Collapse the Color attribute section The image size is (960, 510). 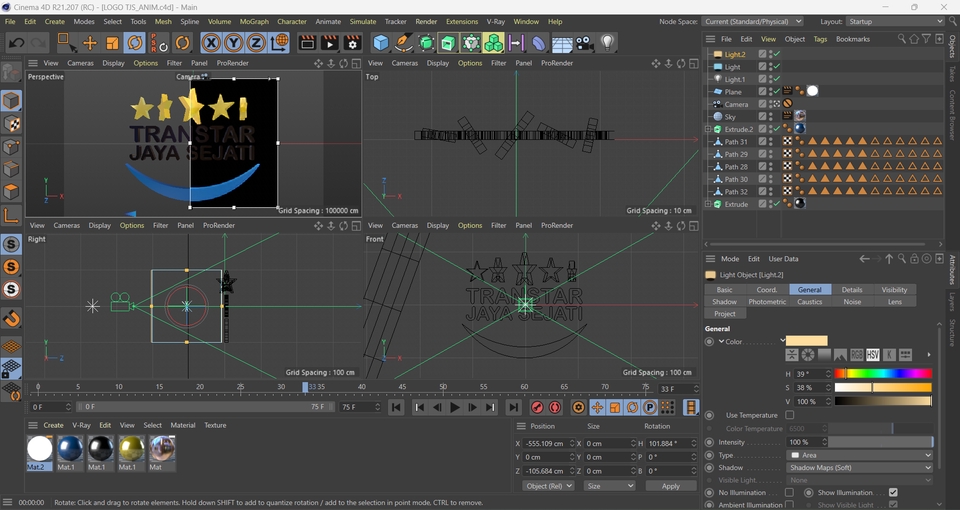click(722, 342)
